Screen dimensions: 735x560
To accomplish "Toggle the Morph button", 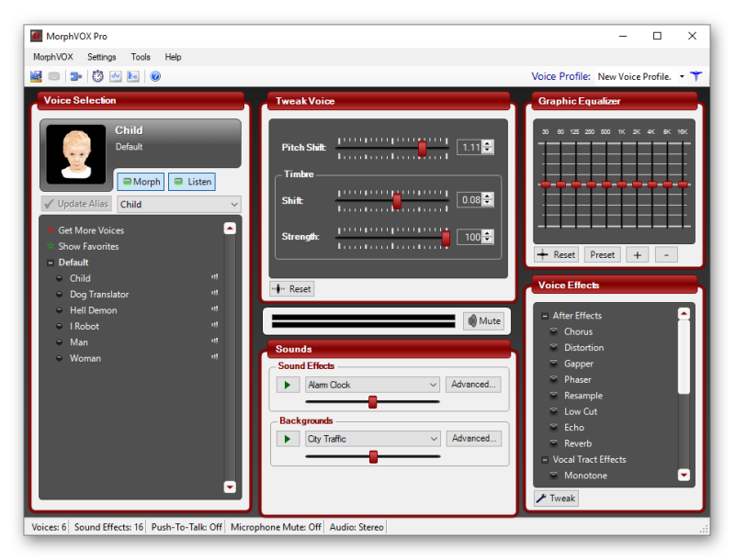I will coord(141,182).
